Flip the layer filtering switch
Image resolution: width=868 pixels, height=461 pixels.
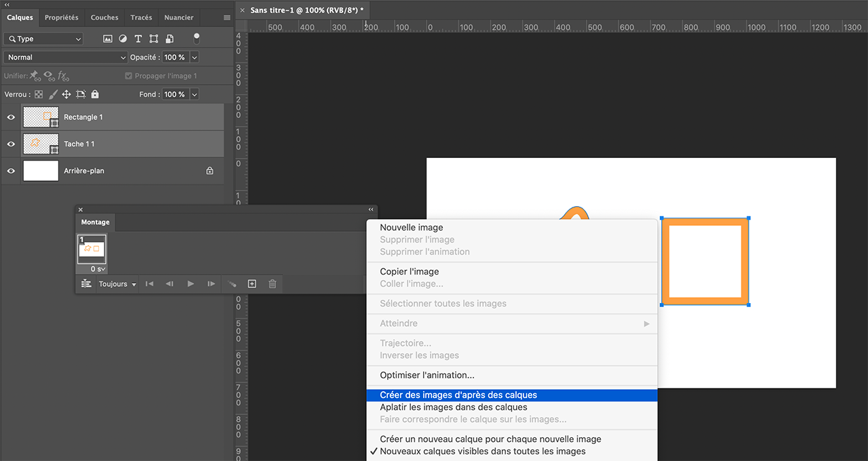tap(197, 38)
